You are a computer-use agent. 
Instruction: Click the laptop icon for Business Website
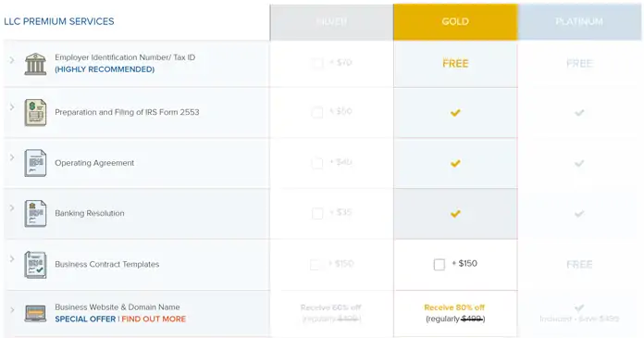(35, 313)
